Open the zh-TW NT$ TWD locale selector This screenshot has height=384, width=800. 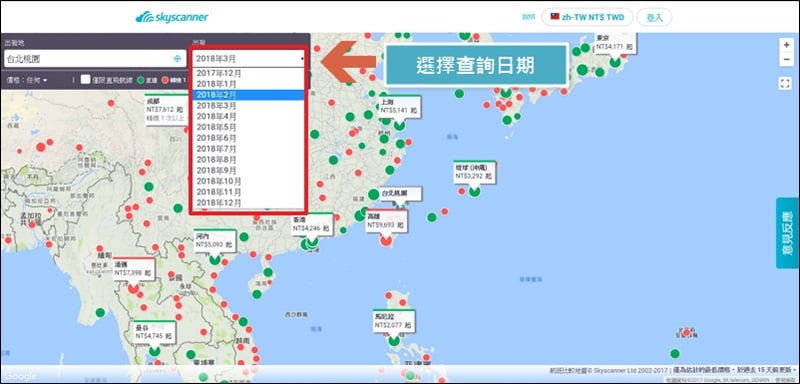[x=587, y=17]
